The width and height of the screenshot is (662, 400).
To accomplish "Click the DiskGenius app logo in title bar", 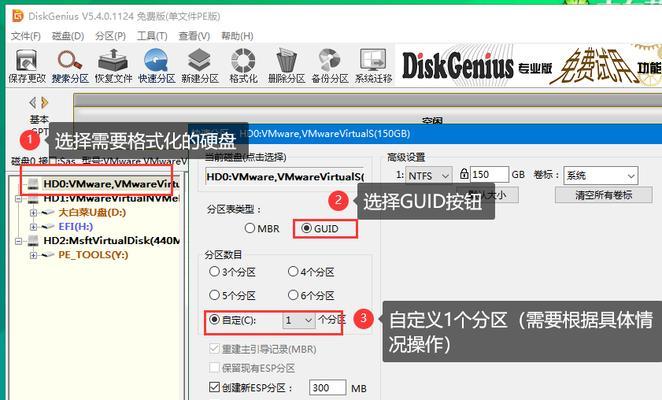I will (x=18, y=16).
